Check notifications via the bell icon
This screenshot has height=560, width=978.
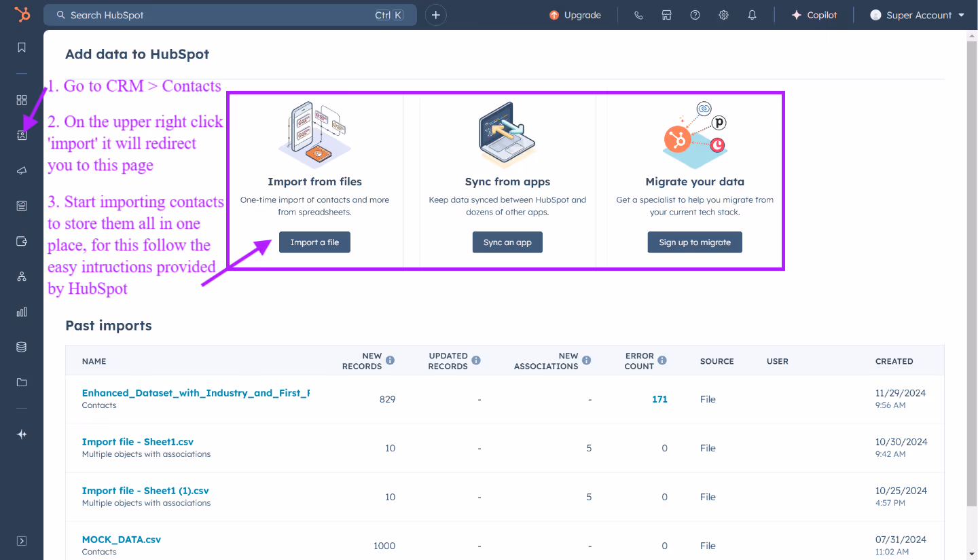point(752,14)
